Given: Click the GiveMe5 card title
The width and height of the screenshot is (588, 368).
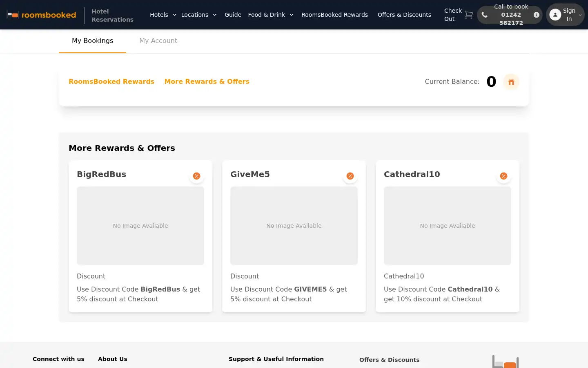Looking at the screenshot, I should [250, 174].
